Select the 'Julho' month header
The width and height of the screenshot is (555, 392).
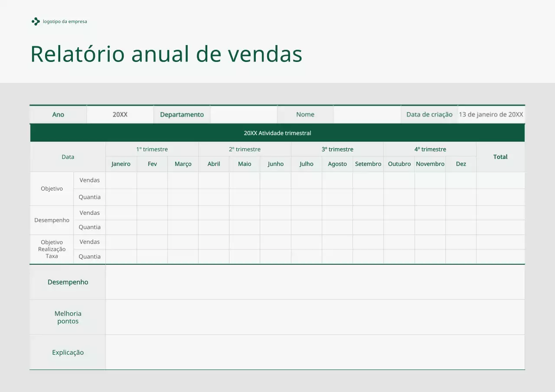click(x=307, y=164)
